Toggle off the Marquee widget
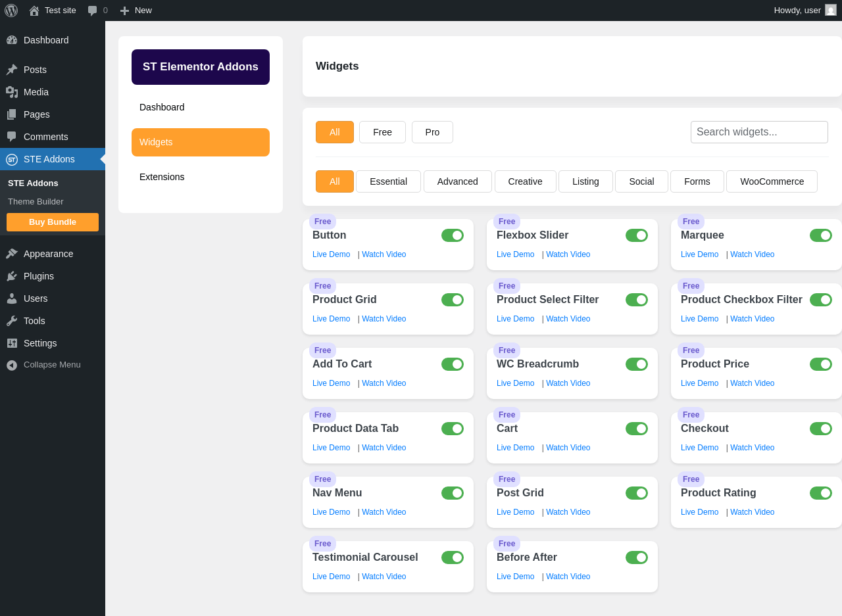This screenshot has height=616, width=842. point(821,235)
